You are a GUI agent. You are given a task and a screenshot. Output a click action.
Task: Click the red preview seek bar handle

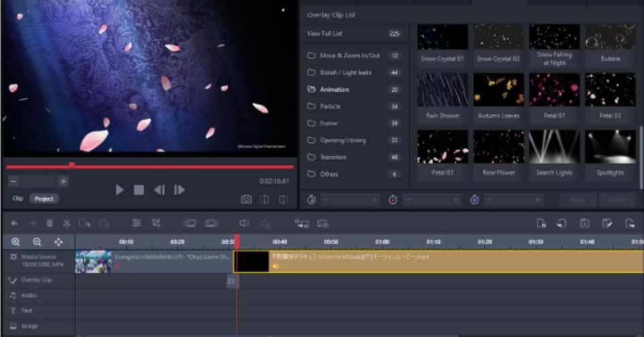(x=72, y=165)
